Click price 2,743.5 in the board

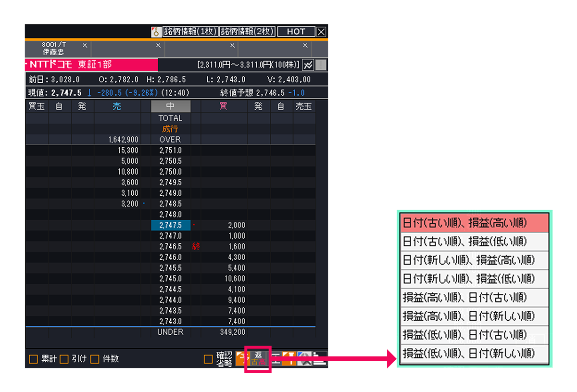[x=170, y=311]
